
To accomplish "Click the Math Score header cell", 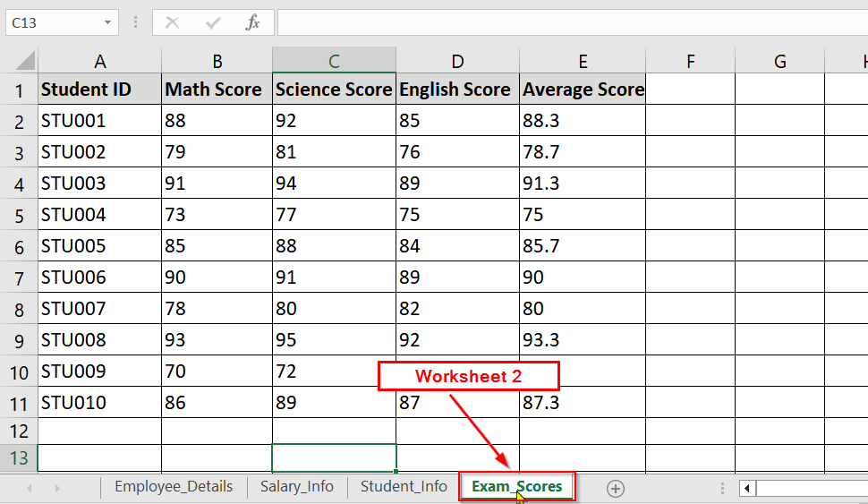I will pos(217,90).
